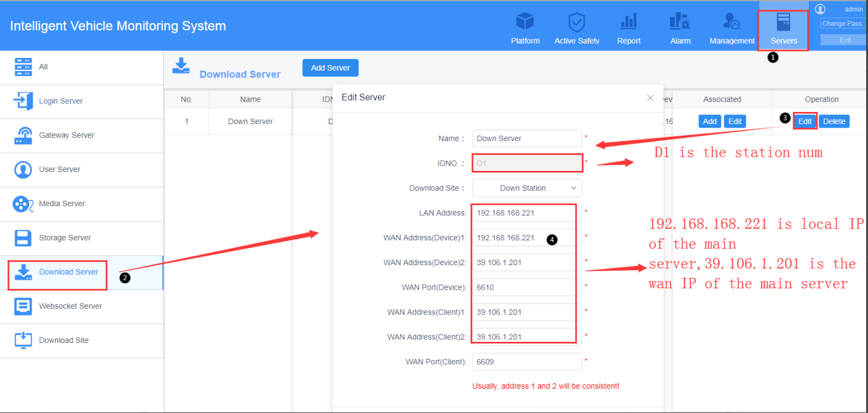Select the All servers sidebar icon
This screenshot has height=413, width=868.
point(23,67)
